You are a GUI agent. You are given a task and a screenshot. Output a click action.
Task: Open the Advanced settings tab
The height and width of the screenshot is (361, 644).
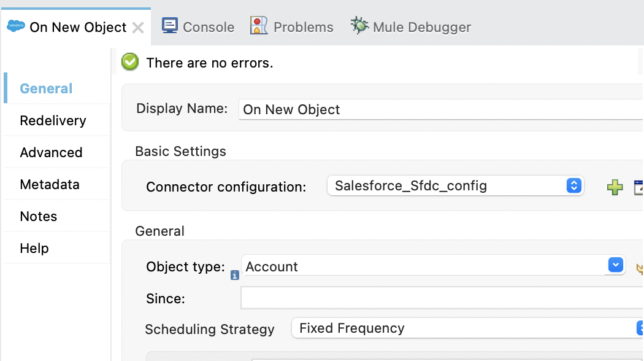tap(51, 152)
